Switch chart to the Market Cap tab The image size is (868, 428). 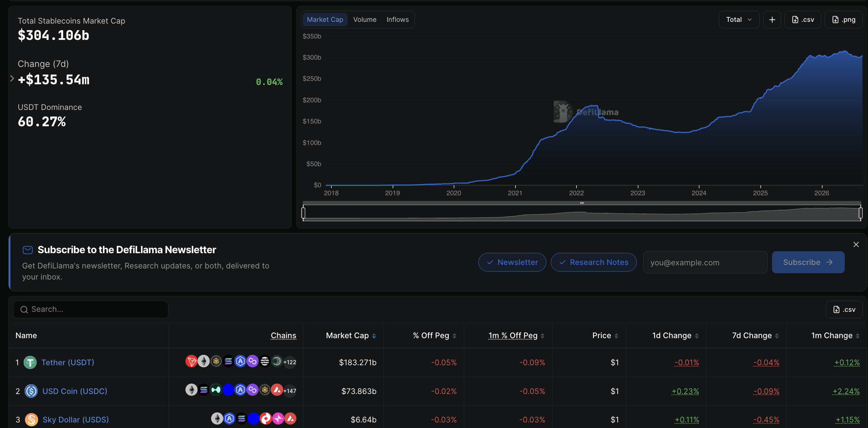325,20
